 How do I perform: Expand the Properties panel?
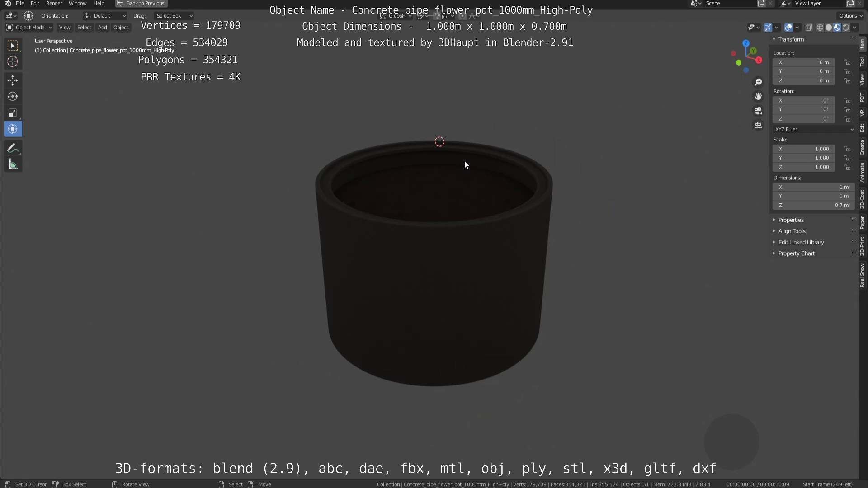click(791, 220)
